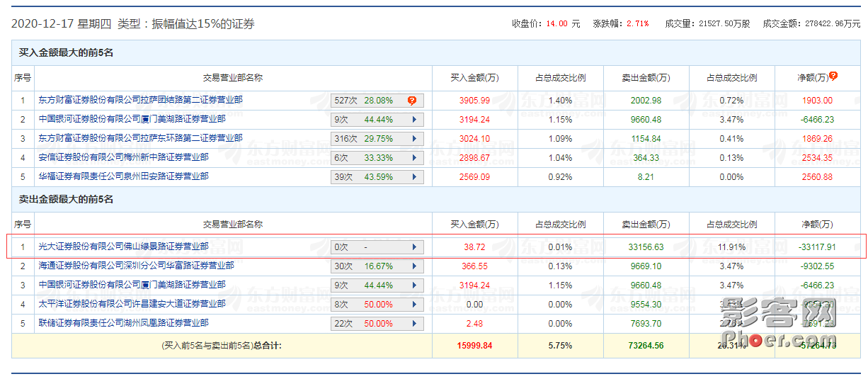Click the 卖出金额最大的前5名 section heading
Viewport: 868px width, 379px height.
pos(67,200)
